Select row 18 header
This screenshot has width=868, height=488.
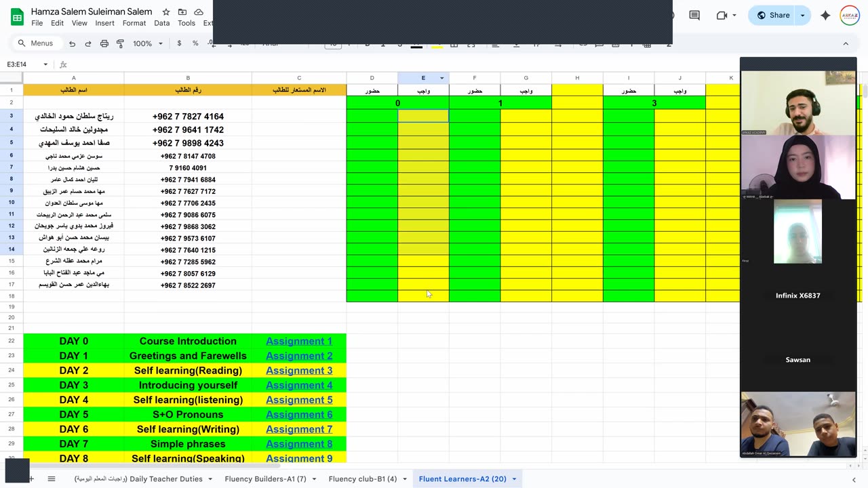[12, 296]
